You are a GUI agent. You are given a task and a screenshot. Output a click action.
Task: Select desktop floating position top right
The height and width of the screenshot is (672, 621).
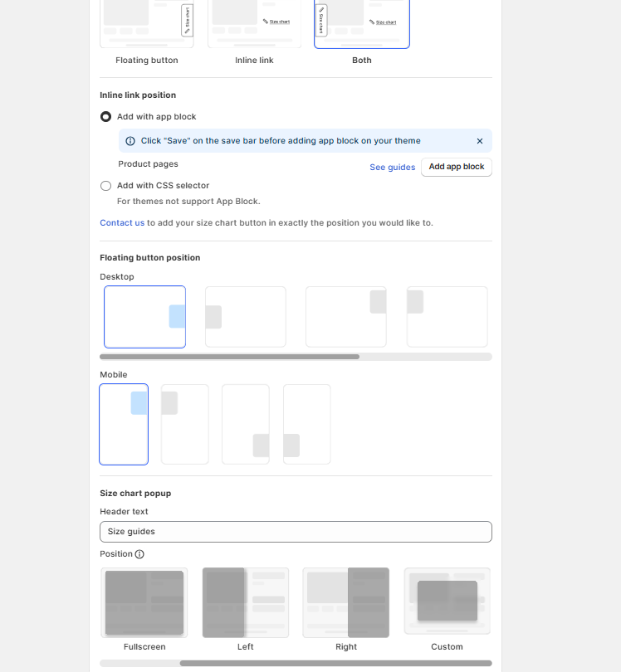coord(346,317)
